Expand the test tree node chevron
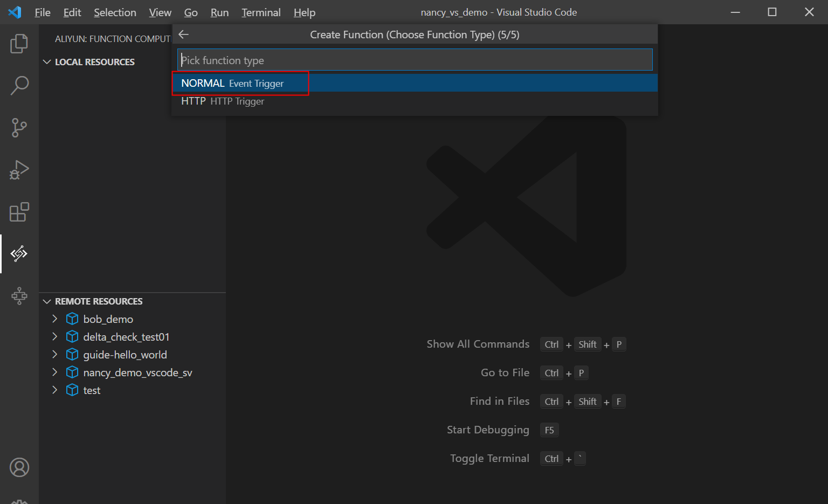 [54, 390]
